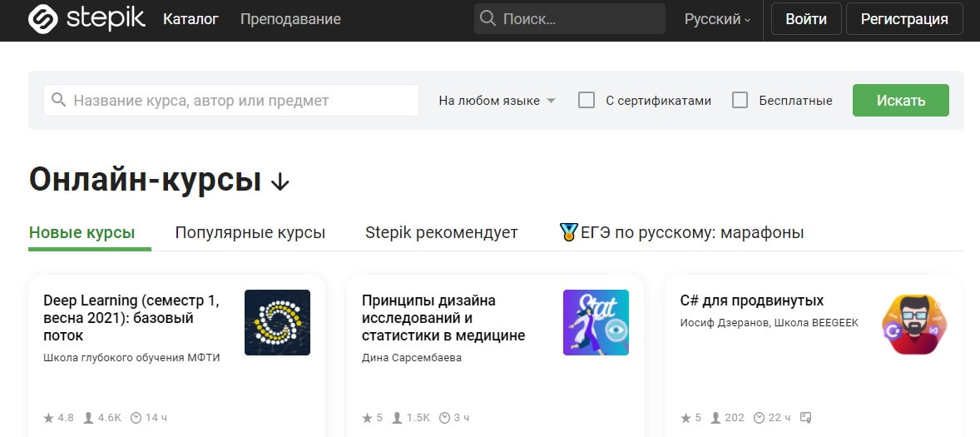Image resolution: width=980 pixels, height=437 pixels.
Task: Click the medal icon beside ЕГЭ по русскому
Action: point(568,232)
